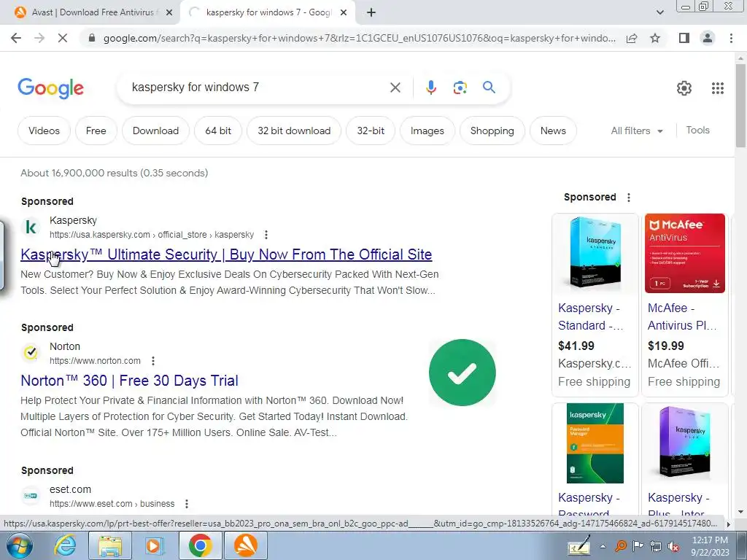The width and height of the screenshot is (747, 560).
Task: Open the tab search dropdown arrow
Action: [x=659, y=12]
